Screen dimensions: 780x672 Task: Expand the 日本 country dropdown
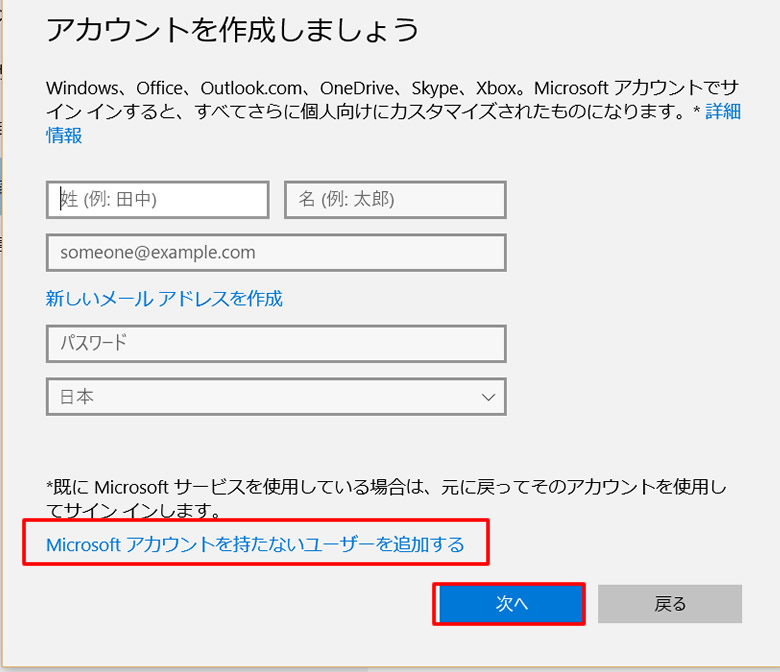point(276,396)
